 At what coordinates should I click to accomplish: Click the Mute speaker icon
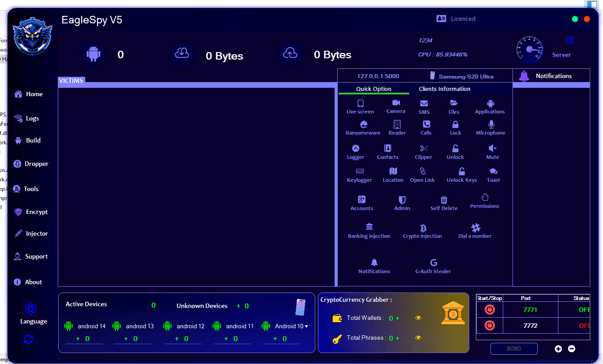(x=493, y=148)
